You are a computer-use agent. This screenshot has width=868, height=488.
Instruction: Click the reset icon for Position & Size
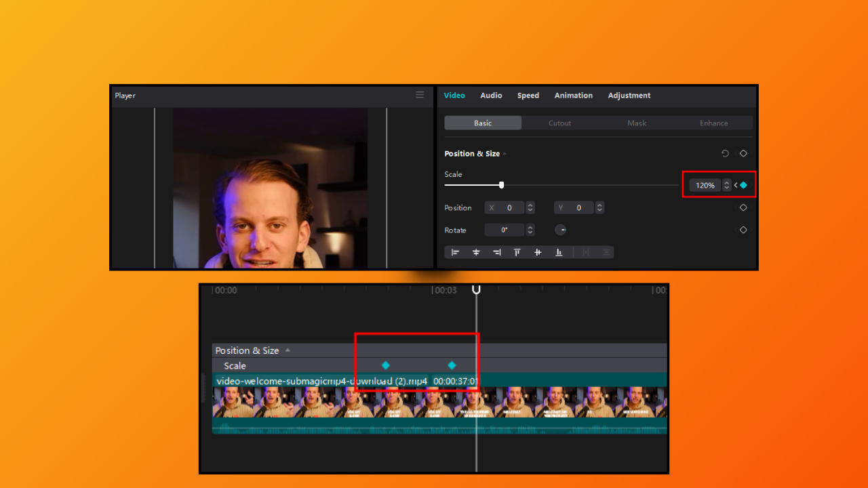pyautogui.click(x=724, y=153)
